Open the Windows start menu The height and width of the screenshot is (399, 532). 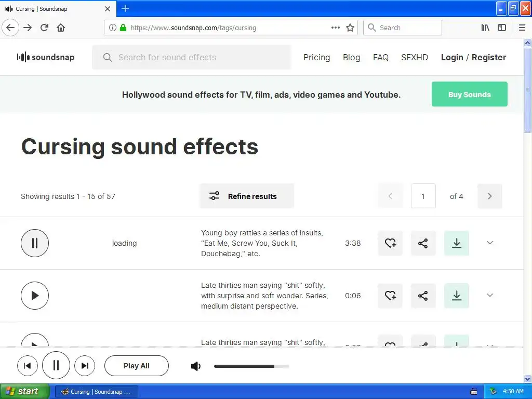[24, 391]
